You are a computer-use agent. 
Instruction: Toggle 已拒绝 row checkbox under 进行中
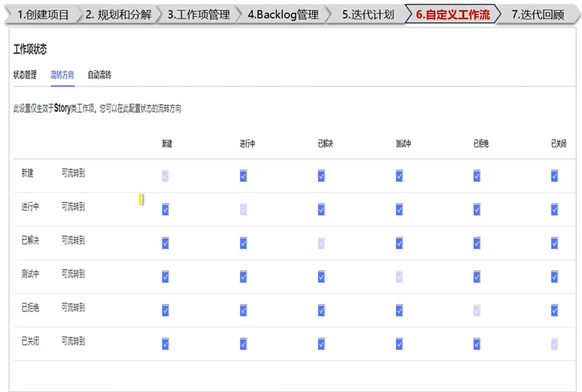(243, 311)
